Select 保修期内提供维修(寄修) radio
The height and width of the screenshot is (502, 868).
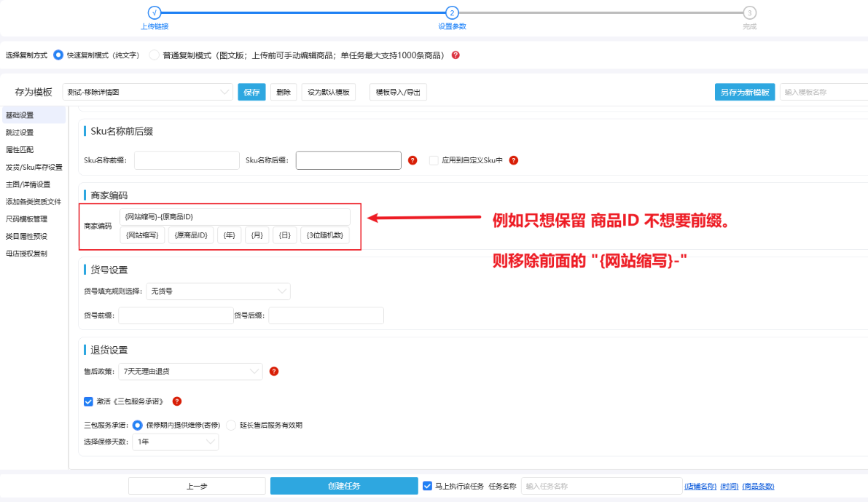tap(137, 425)
